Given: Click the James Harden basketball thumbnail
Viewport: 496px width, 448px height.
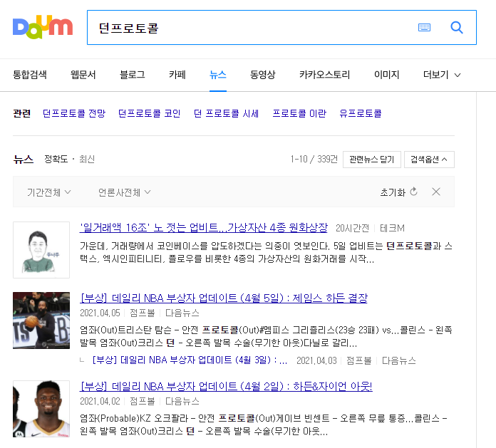Looking at the screenshot, I should click(x=41, y=321).
